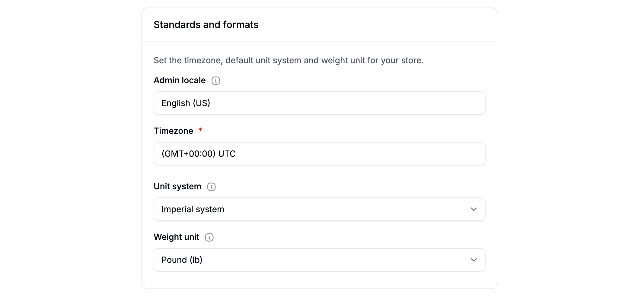Click the timezone field showing GMT+00:00 UTC
The image size is (644, 296).
(319, 154)
